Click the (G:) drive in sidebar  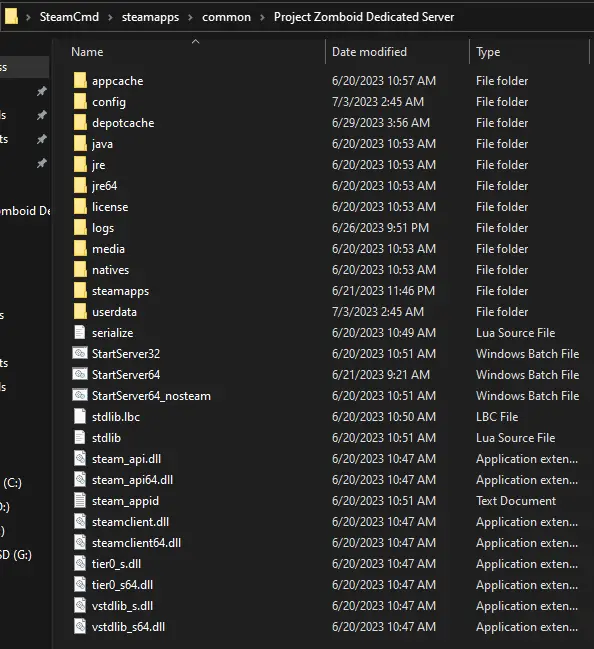pyautogui.click(x=16, y=555)
